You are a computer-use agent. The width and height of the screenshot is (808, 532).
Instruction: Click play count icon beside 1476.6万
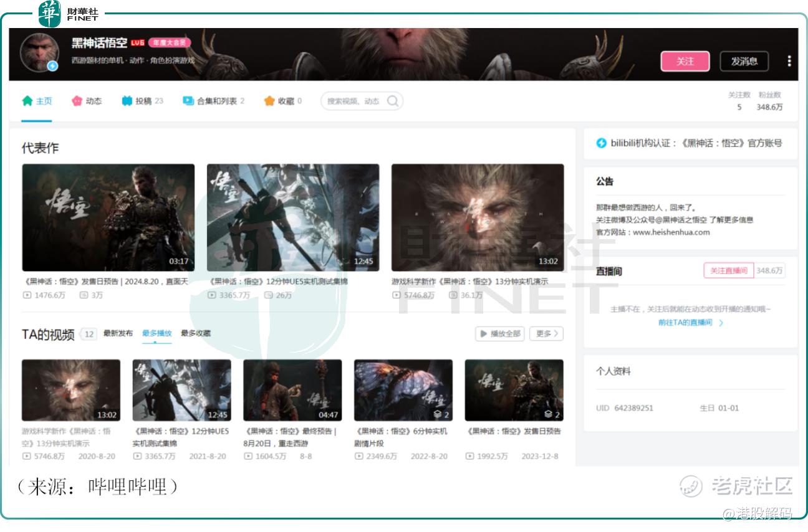point(27,295)
